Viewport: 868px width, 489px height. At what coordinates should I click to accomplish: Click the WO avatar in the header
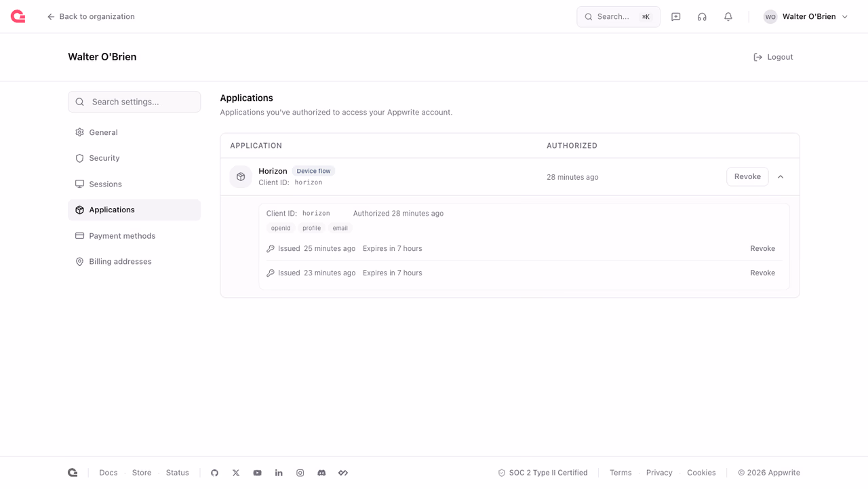770,17
